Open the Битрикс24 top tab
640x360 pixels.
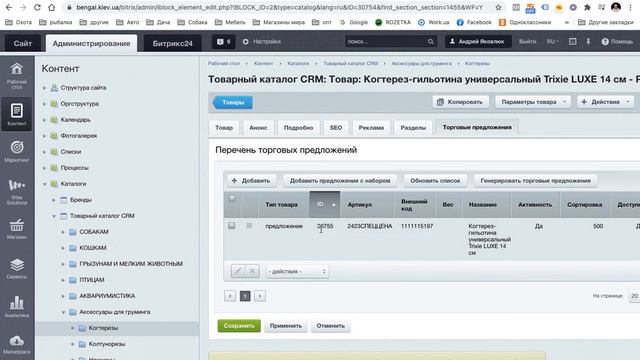pyautogui.click(x=172, y=43)
